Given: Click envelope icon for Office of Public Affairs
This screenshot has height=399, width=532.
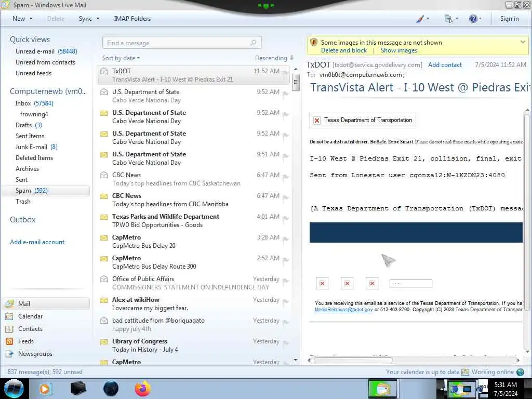Looking at the screenshot, I should coord(104,279).
